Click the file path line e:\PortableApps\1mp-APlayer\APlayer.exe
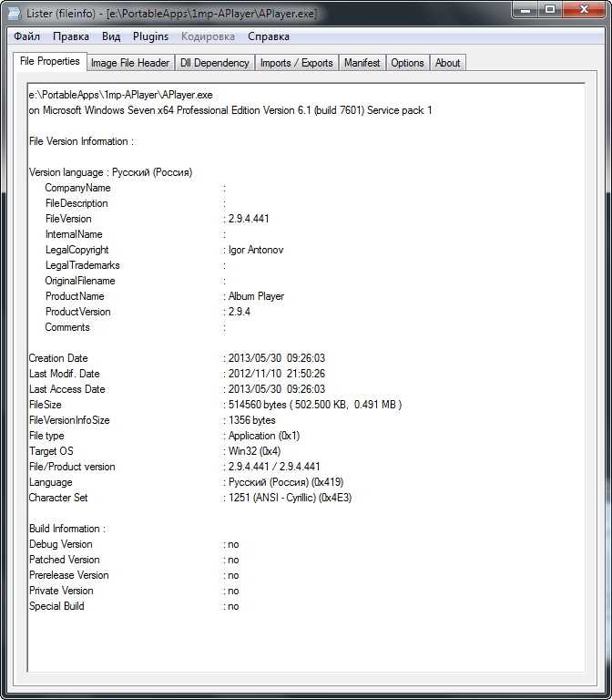This screenshot has width=612, height=700. pyautogui.click(x=121, y=95)
